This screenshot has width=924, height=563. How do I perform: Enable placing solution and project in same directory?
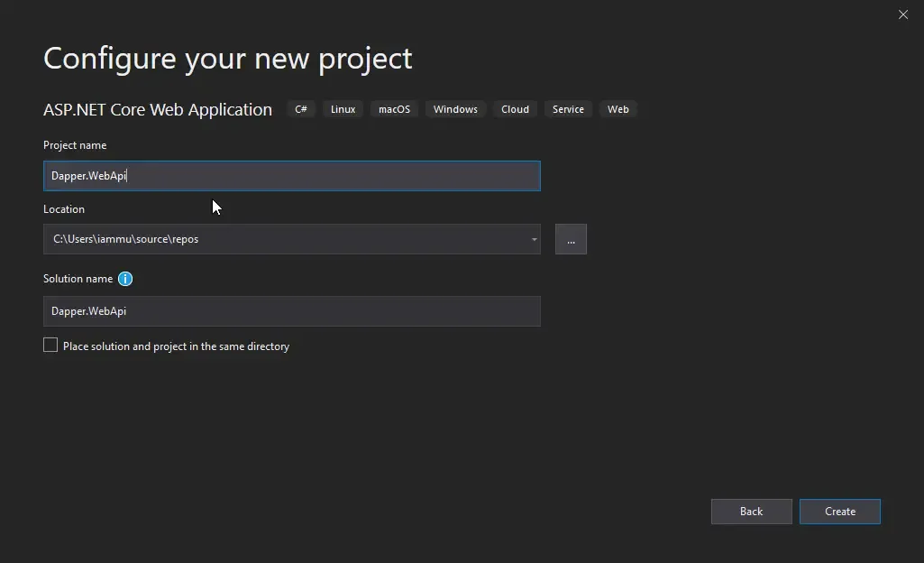coord(50,345)
